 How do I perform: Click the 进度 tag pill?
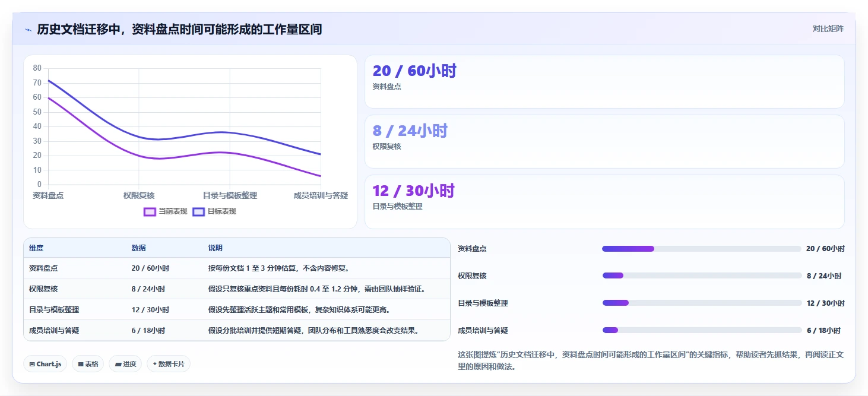[x=125, y=364]
